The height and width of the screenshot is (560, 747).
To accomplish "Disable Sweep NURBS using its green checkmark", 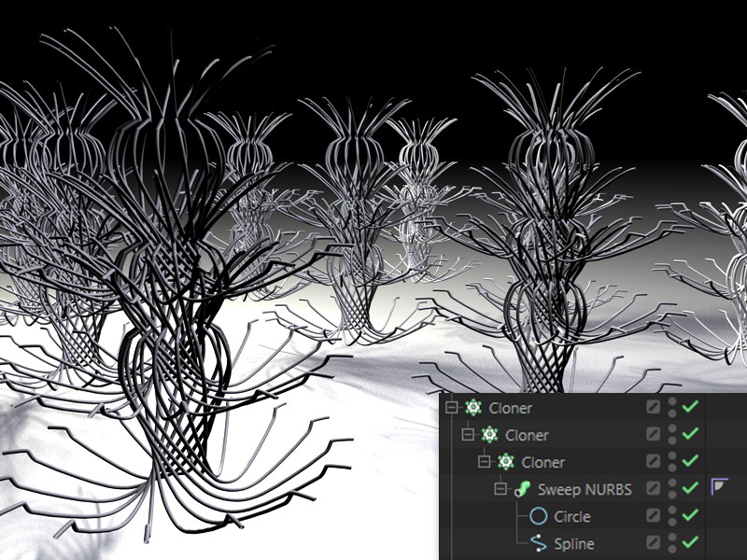I will 690,487.
